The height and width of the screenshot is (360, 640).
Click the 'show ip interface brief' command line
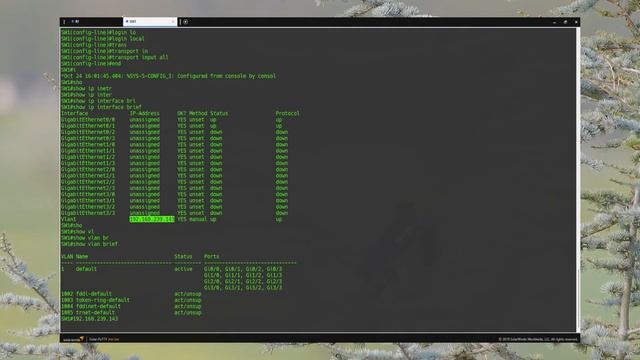101,107
